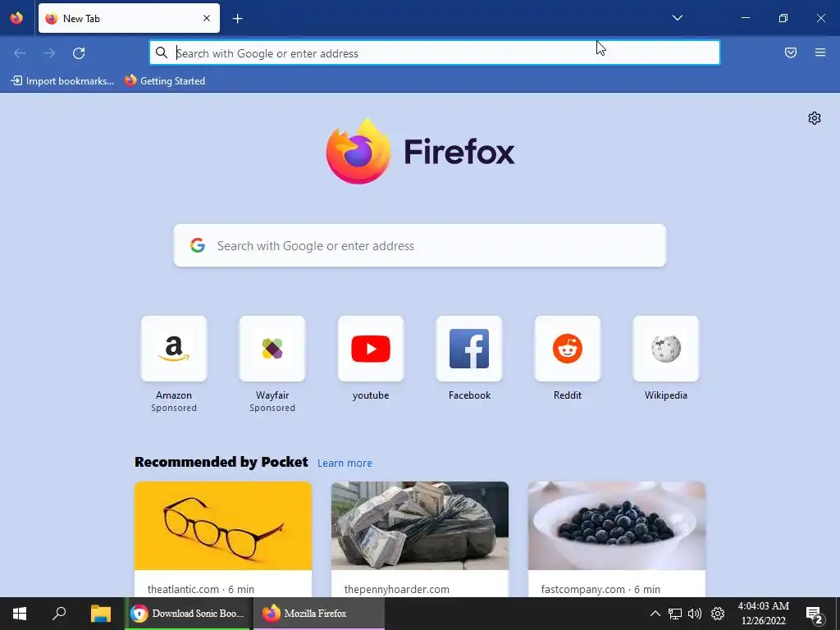Click the settings gear in the system tray

[717, 614]
